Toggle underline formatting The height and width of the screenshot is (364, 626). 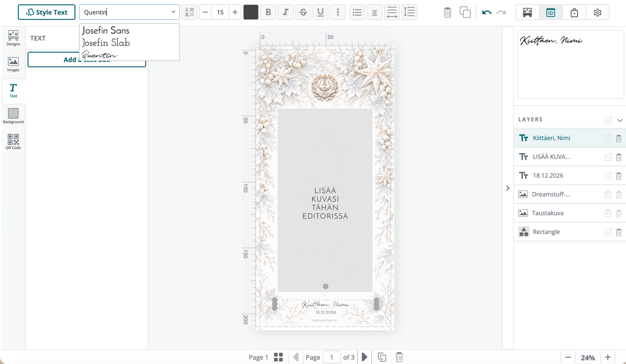pyautogui.click(x=320, y=12)
